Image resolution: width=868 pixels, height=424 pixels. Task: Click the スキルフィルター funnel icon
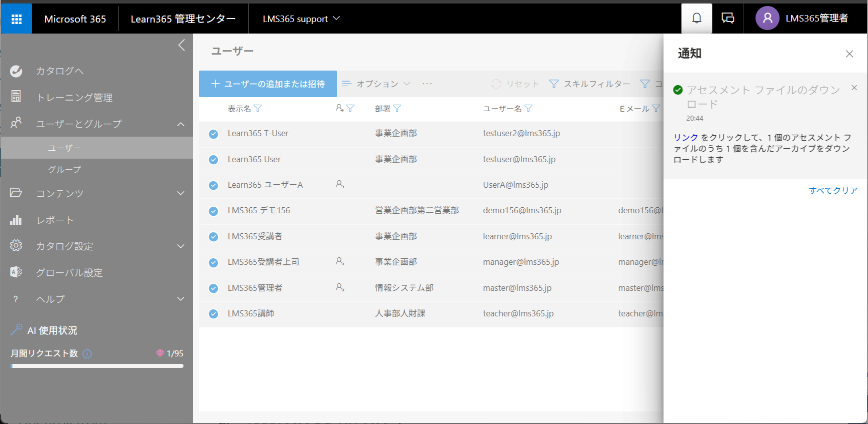click(554, 84)
